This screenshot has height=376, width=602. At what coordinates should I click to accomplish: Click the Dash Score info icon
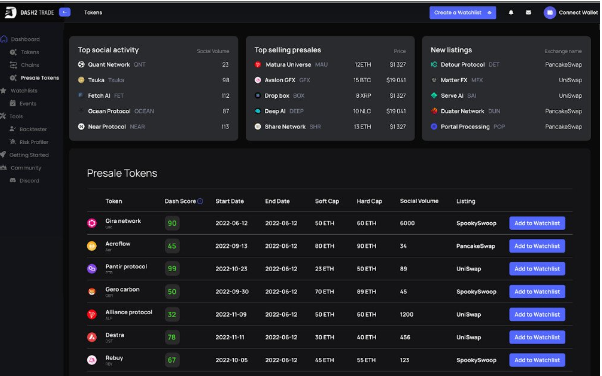[200, 201]
